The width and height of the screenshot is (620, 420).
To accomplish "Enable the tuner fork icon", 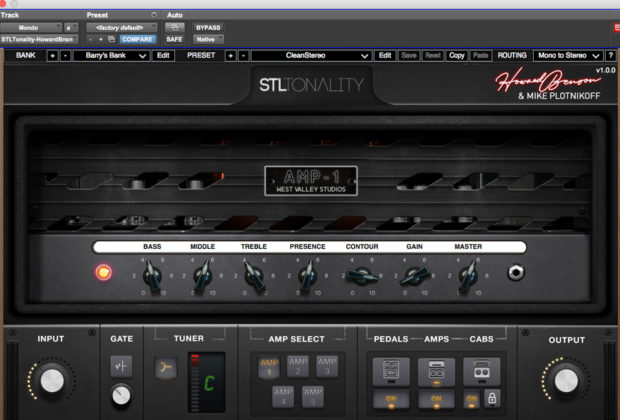I will 166,368.
